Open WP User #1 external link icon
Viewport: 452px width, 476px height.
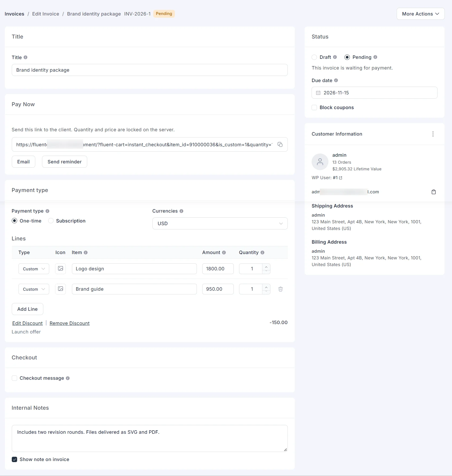340,178
